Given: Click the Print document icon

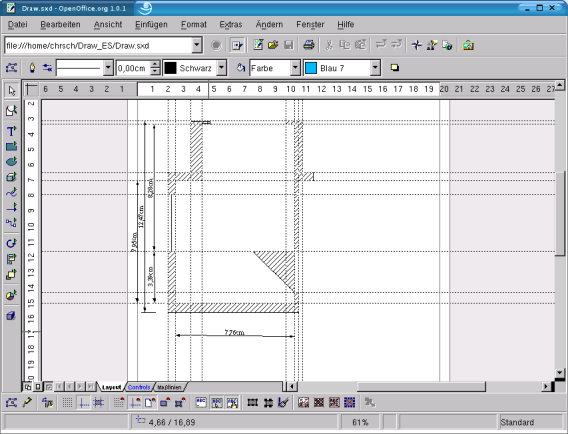Looking at the screenshot, I should pos(309,45).
